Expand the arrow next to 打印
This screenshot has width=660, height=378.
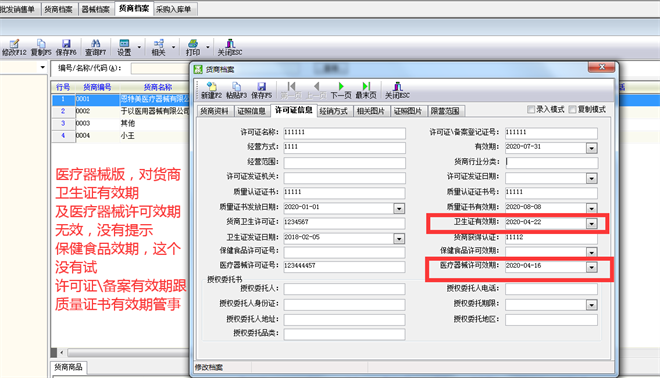(208, 47)
